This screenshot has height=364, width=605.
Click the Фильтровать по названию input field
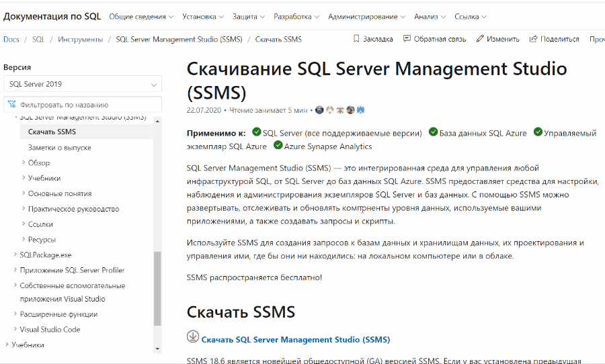87,105
